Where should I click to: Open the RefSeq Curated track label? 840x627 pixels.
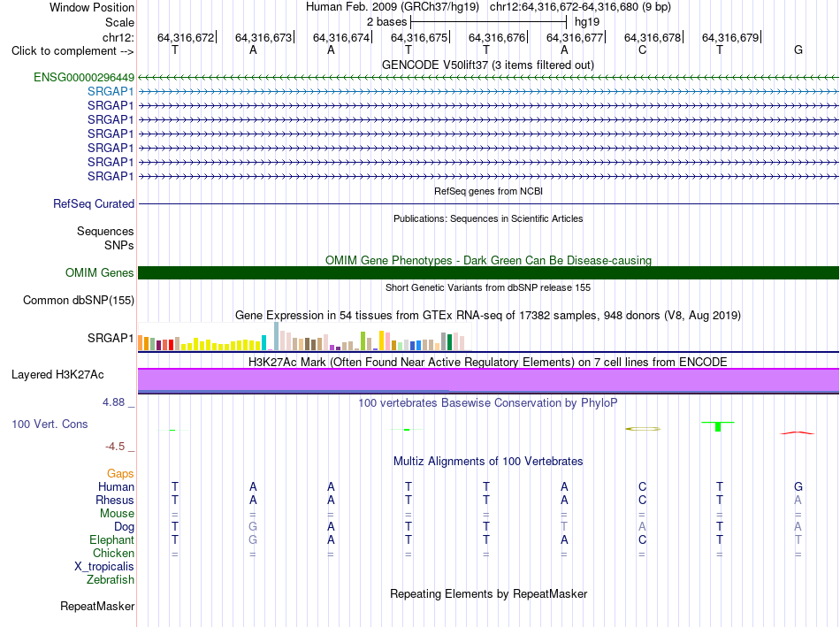click(x=94, y=203)
